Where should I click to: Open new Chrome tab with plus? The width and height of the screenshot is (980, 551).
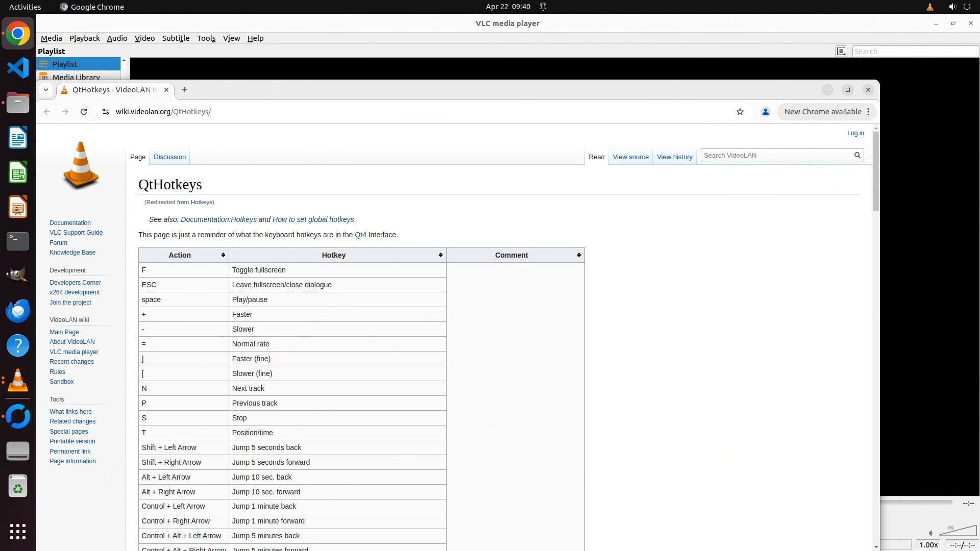(x=185, y=90)
